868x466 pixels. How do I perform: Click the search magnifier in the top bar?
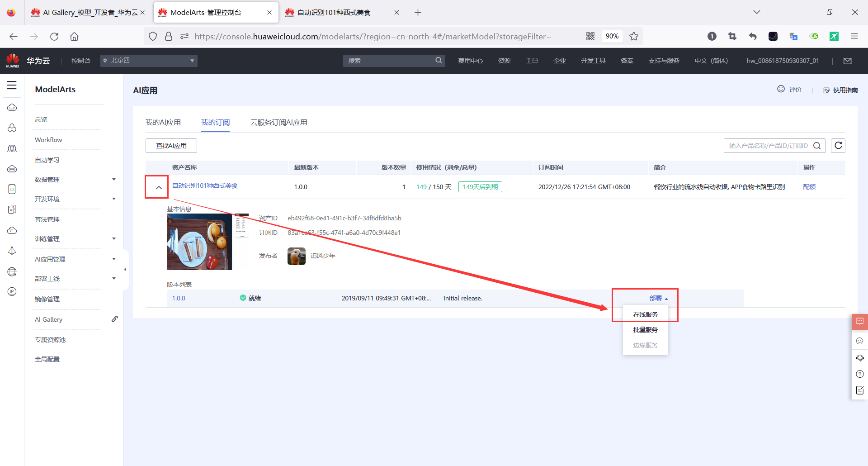pyautogui.click(x=439, y=60)
